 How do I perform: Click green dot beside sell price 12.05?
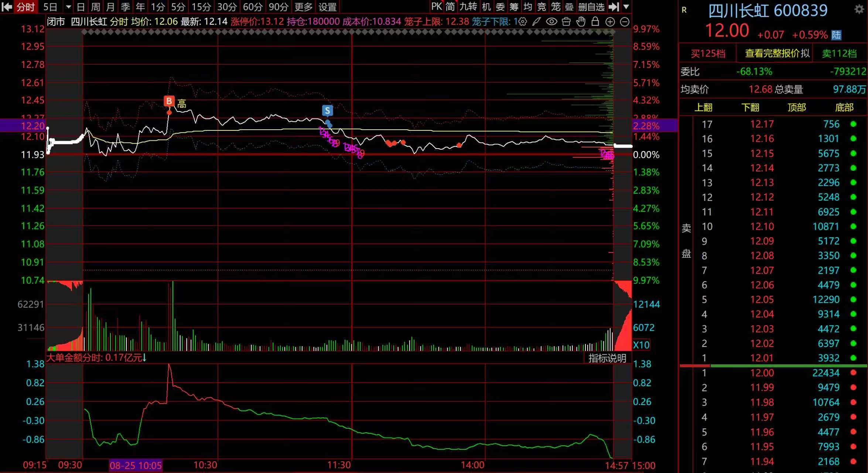click(x=853, y=300)
